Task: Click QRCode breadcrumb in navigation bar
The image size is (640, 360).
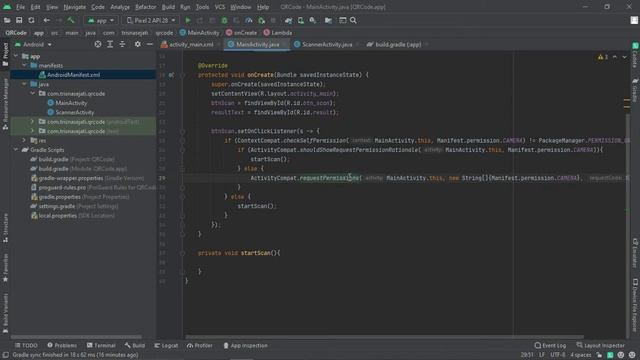Action: click(16, 33)
